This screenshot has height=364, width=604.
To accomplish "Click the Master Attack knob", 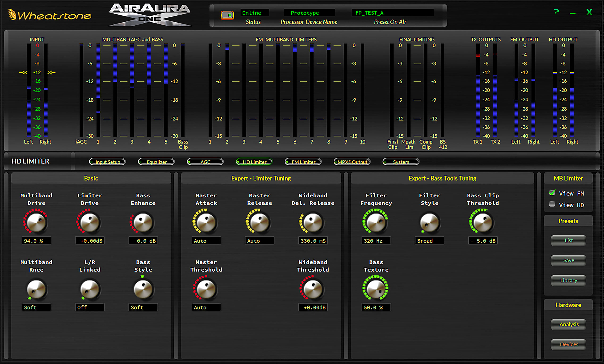I will 206,222.
